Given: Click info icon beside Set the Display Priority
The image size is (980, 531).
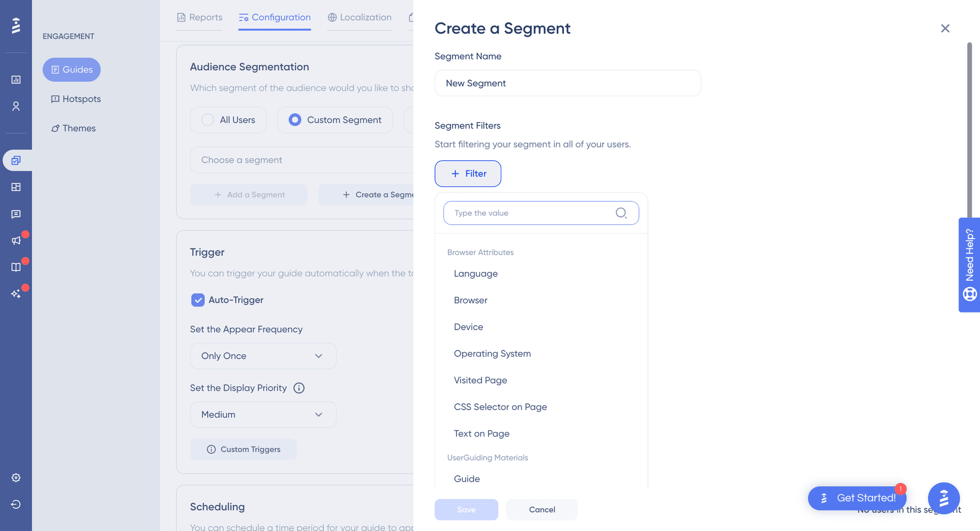Looking at the screenshot, I should point(299,388).
